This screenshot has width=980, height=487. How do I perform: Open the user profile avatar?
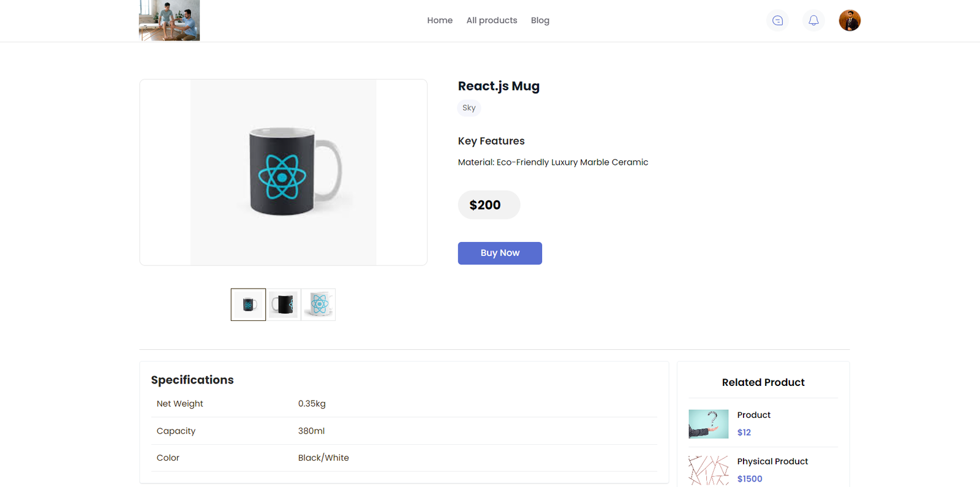(850, 21)
